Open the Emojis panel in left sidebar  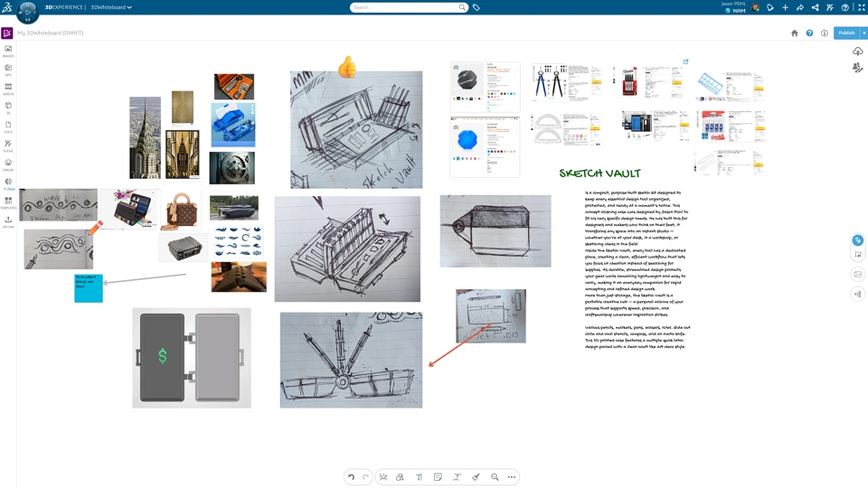tap(8, 164)
